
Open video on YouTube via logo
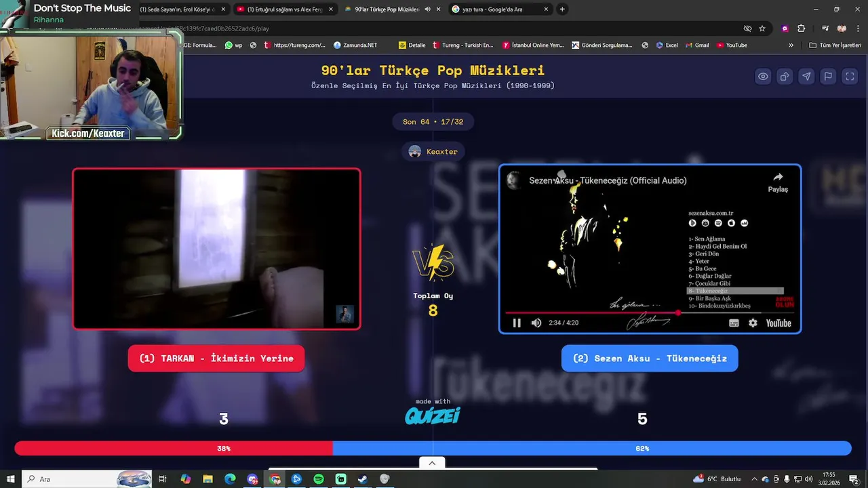pos(778,323)
